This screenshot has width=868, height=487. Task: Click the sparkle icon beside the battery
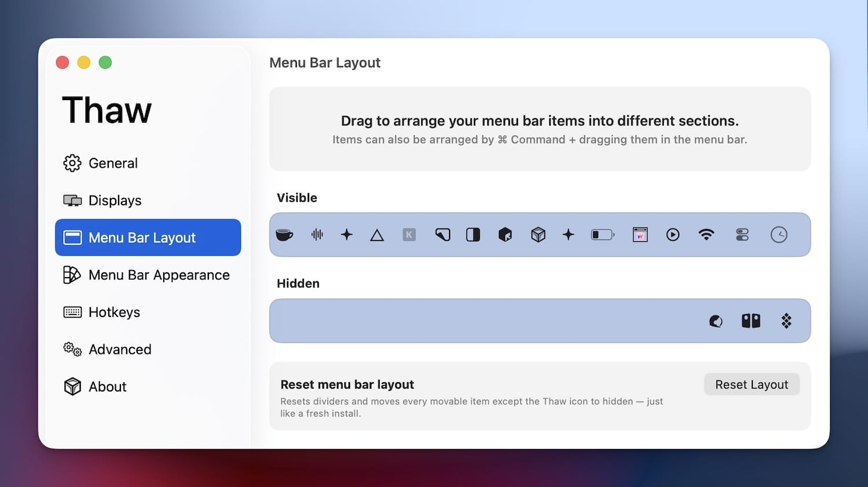[x=568, y=234]
